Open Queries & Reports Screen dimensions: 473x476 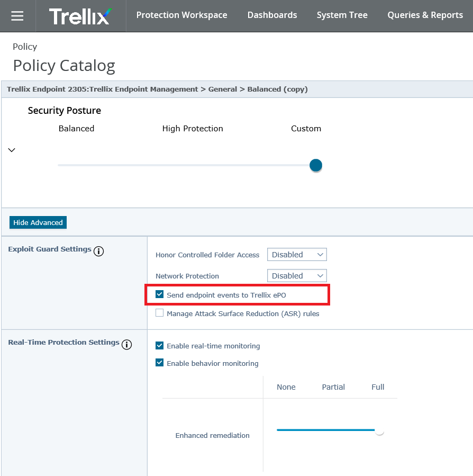(425, 15)
